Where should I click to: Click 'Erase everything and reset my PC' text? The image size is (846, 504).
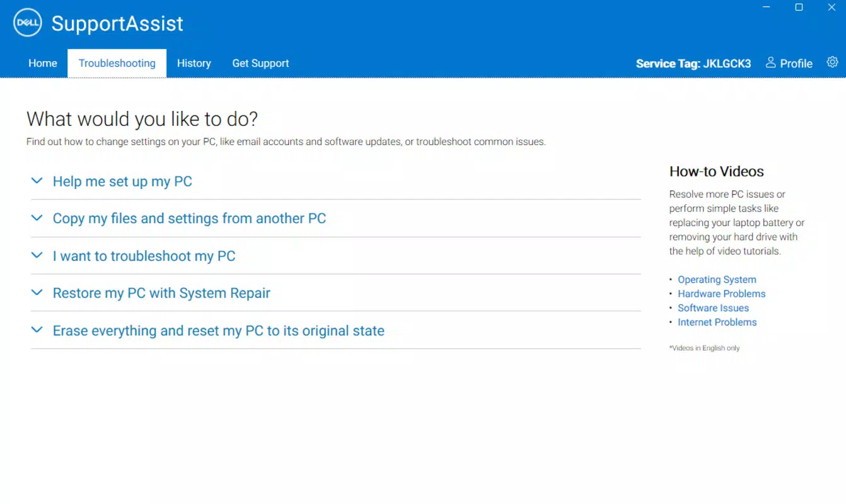pyautogui.click(x=219, y=331)
